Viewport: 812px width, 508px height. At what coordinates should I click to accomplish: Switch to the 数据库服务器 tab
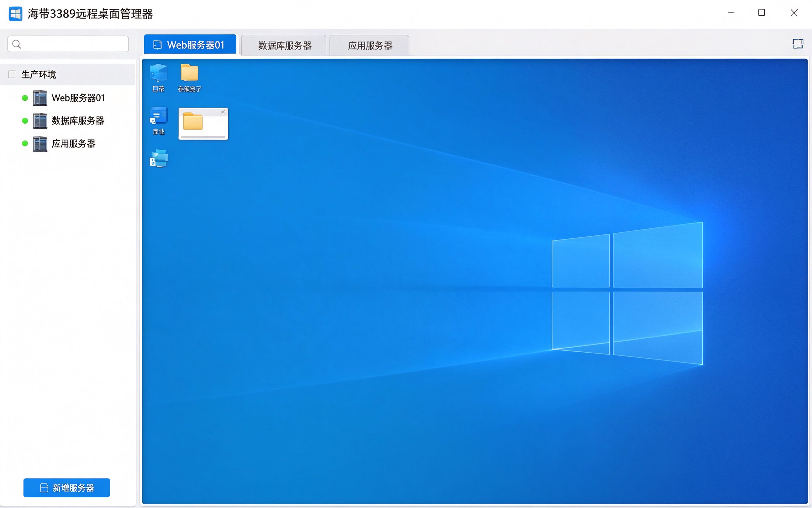click(284, 45)
